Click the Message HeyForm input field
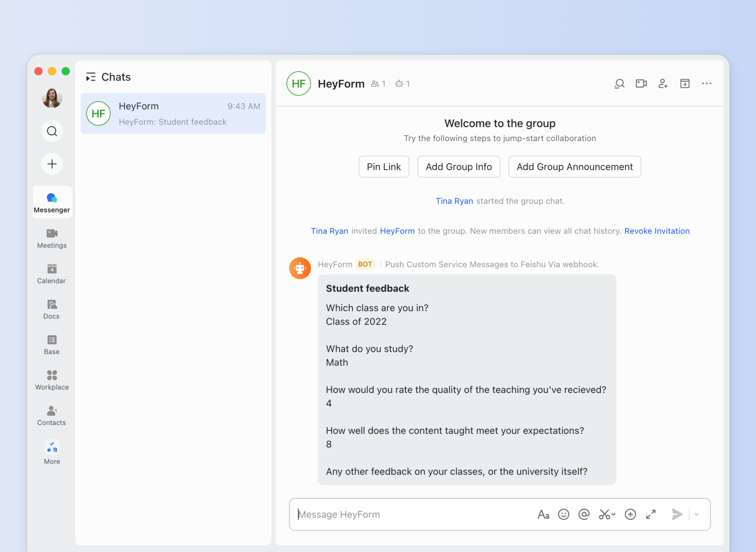Image resolution: width=756 pixels, height=552 pixels. pyautogui.click(x=409, y=514)
